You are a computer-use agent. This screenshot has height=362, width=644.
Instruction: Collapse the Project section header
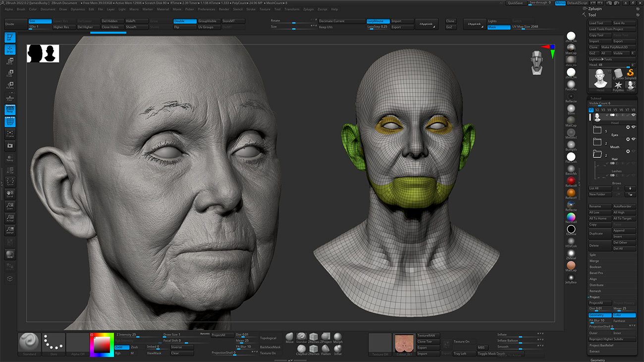coord(594,297)
